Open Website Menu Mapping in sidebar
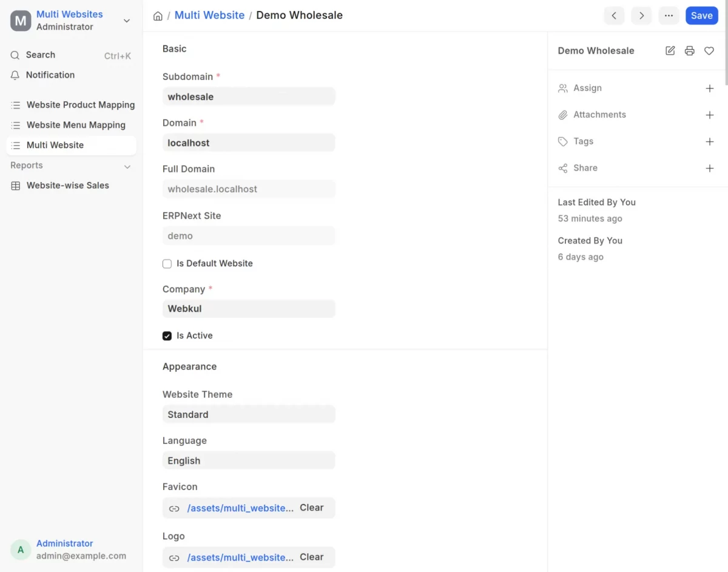This screenshot has height=572, width=728. click(71, 125)
